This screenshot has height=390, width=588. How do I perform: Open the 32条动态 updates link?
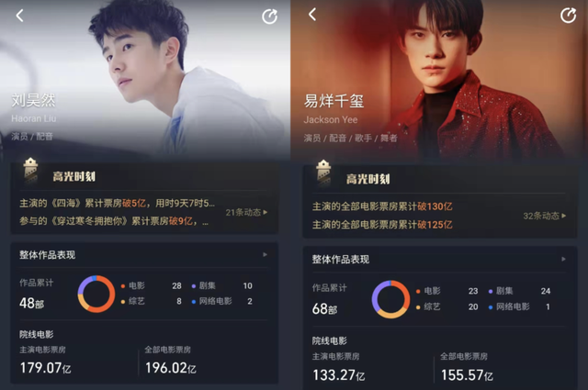pyautogui.click(x=545, y=216)
